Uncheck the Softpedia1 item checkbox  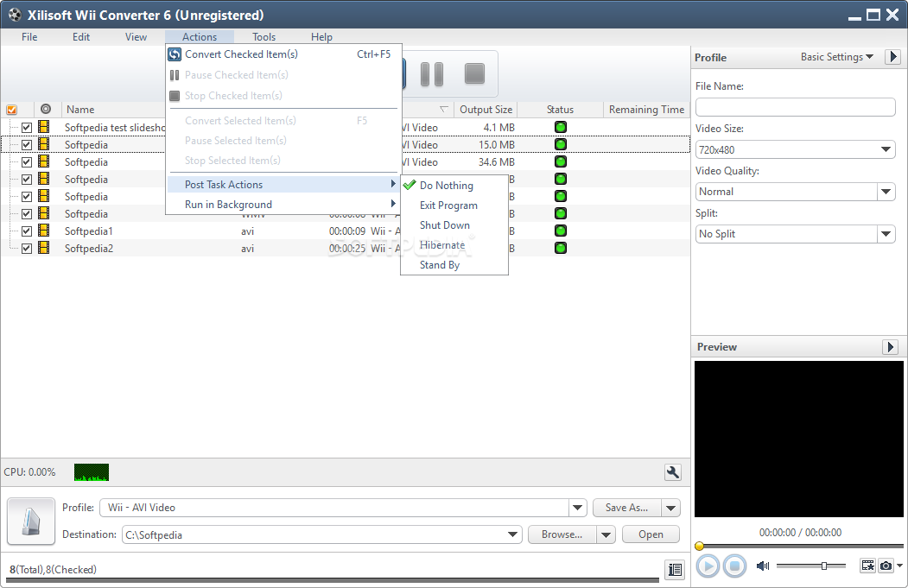click(27, 231)
